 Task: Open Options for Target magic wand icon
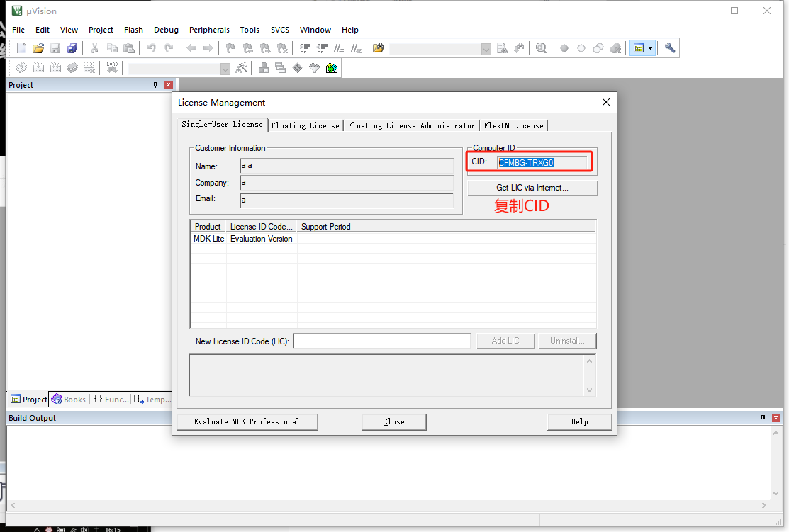click(242, 68)
